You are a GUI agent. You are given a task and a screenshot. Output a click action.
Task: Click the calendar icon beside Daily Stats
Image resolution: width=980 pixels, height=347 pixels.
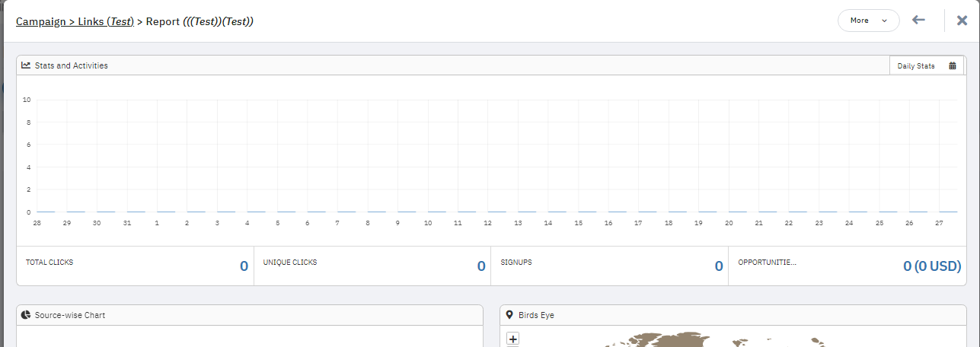[x=953, y=65]
